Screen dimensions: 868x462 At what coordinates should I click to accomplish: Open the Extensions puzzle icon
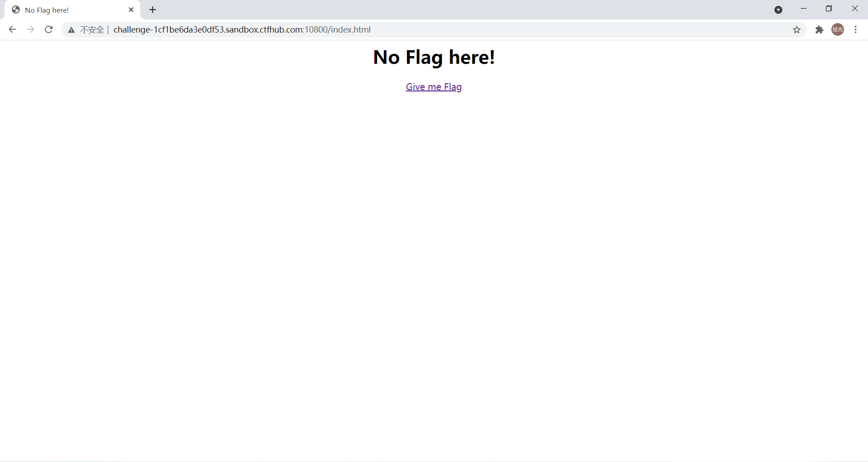pos(819,30)
